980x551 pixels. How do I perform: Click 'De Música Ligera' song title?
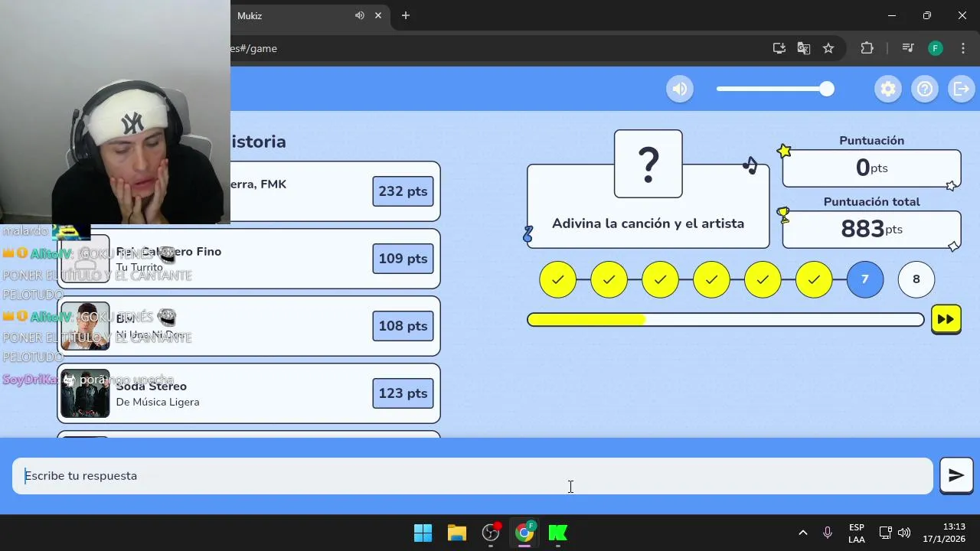pos(158,402)
